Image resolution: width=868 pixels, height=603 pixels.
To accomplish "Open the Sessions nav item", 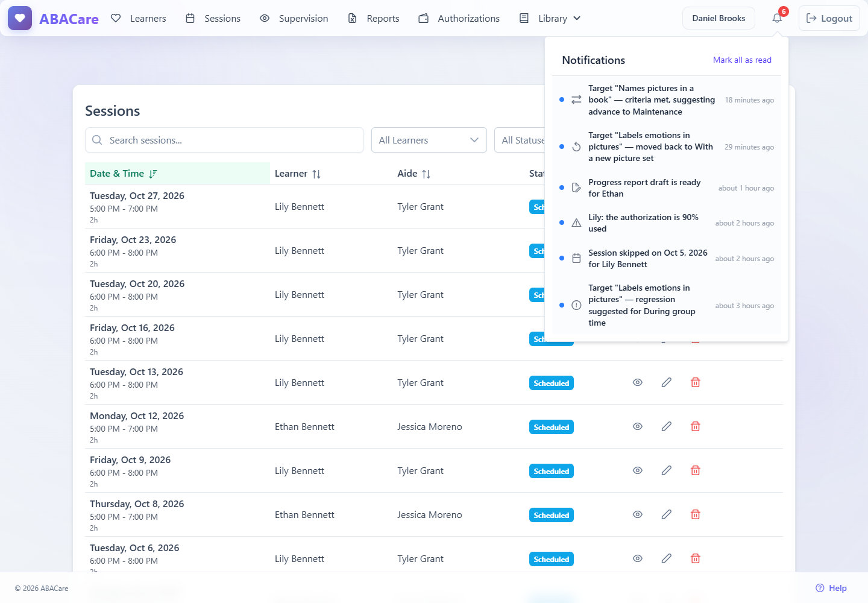I will (213, 19).
